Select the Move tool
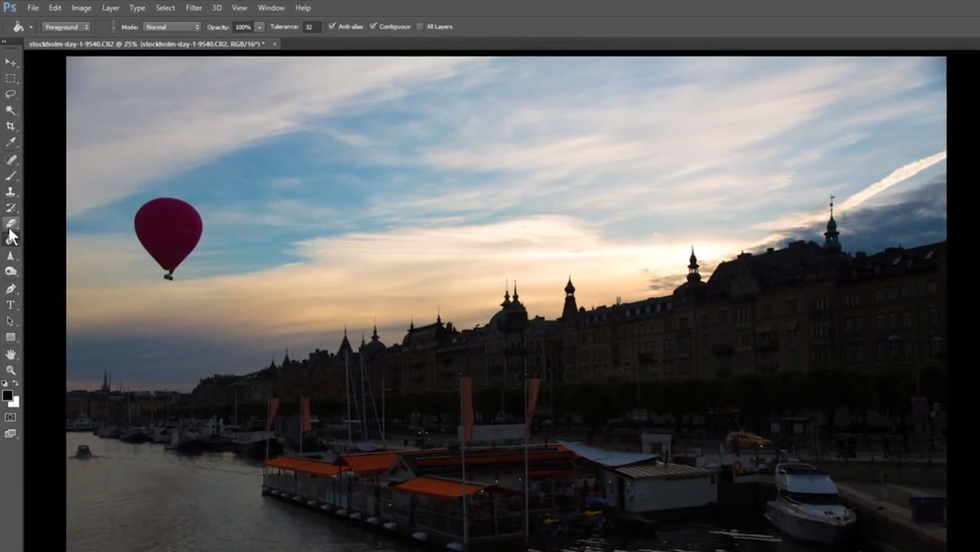The image size is (980, 552). 11,62
